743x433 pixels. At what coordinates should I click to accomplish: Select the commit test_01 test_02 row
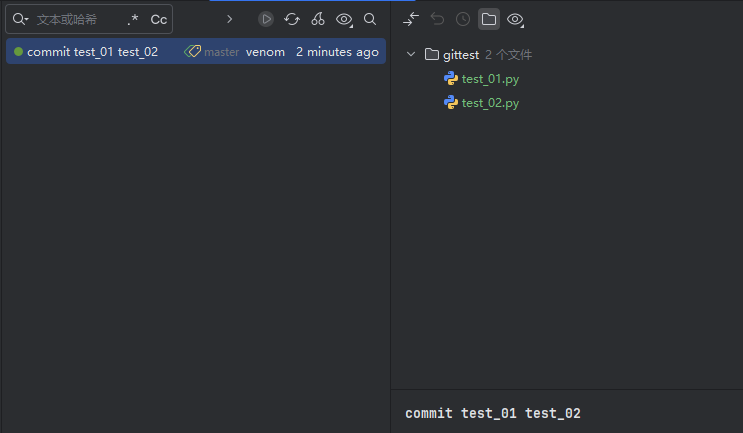pyautogui.click(x=196, y=52)
